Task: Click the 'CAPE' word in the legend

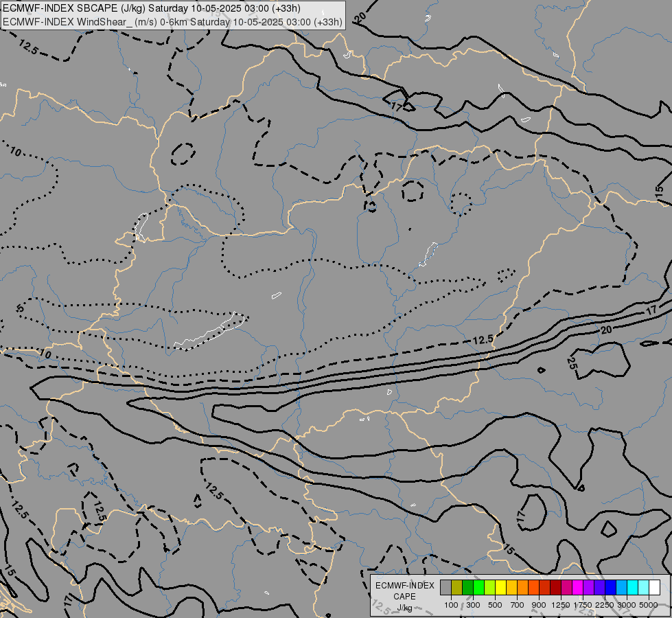Action: tap(405, 597)
